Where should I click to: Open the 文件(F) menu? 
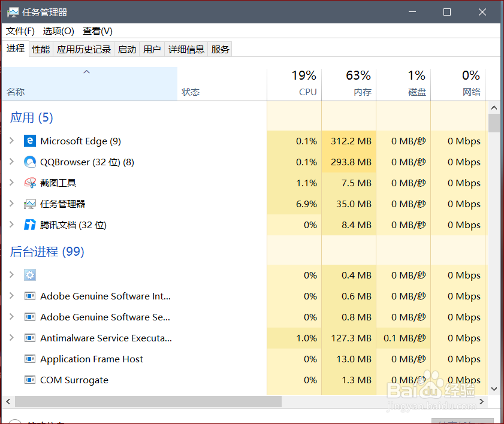pyautogui.click(x=20, y=31)
